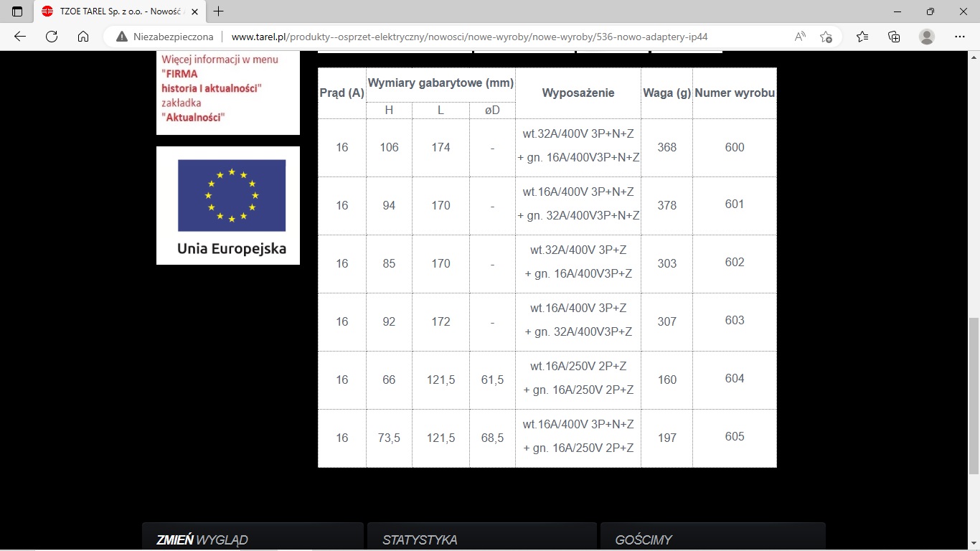This screenshot has height=551, width=980.
Task: Click the user profile avatar
Action: [x=927, y=37]
